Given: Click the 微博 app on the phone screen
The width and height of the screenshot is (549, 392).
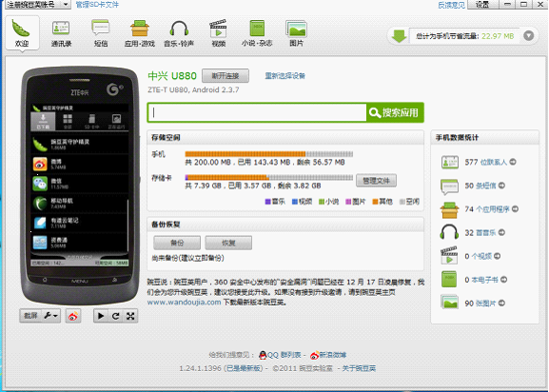Looking at the screenshot, I should tap(80, 165).
